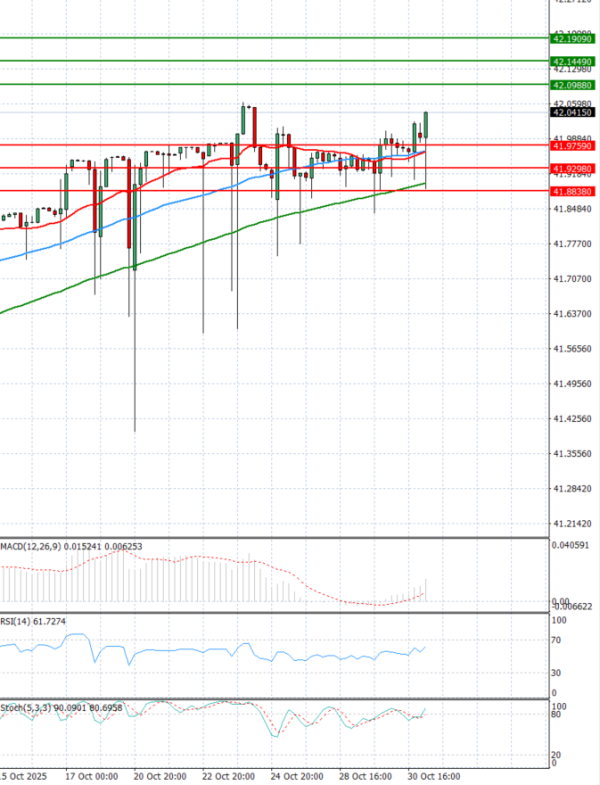Click the 17 Oct 00:00 time axis label

coord(91,775)
